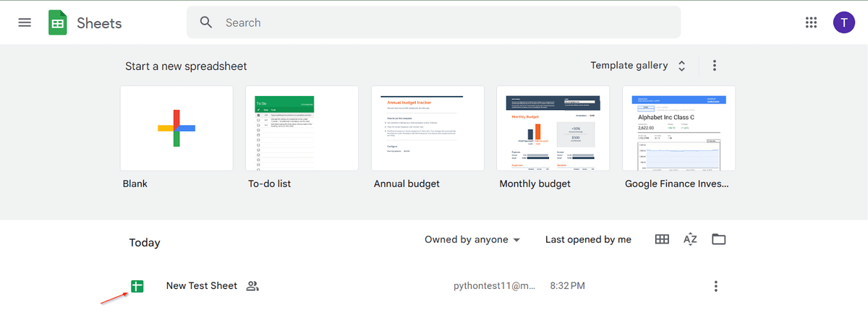This screenshot has width=868, height=315.
Task: Click the green Sheets logo icon
Action: (x=58, y=23)
